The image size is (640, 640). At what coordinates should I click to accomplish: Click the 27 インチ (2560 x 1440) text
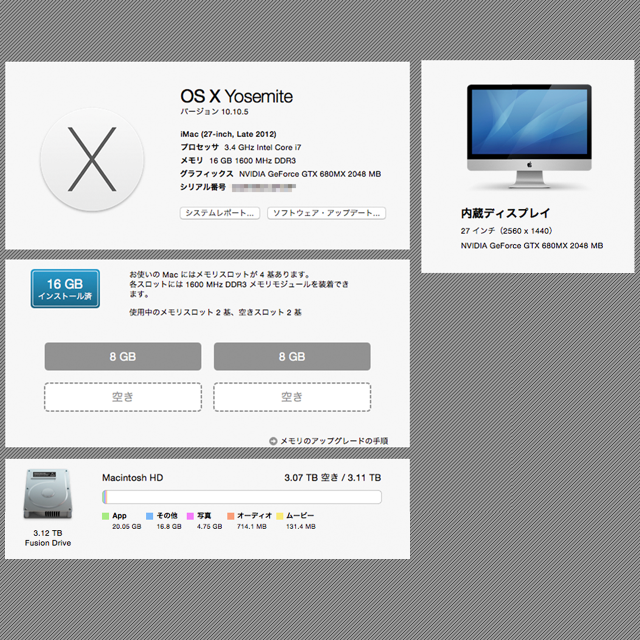pyautogui.click(x=507, y=231)
